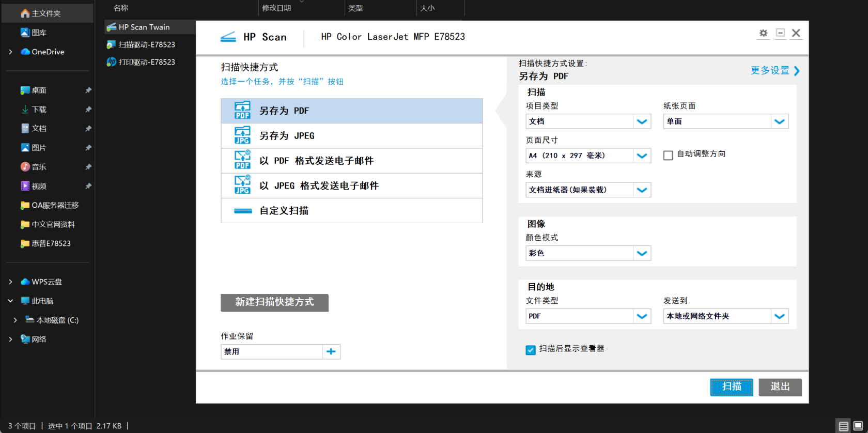Select the 打印驱动-E78523 file name
This screenshot has width=868, height=433.
point(147,62)
